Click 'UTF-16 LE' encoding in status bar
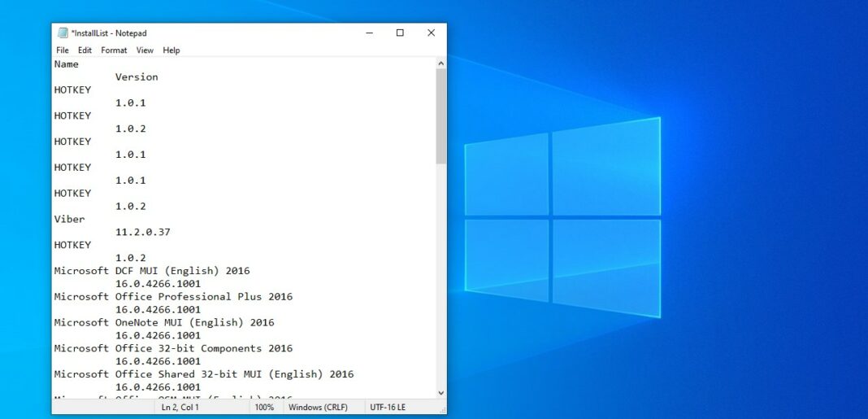Viewport: 868px width, 419px height. (388, 408)
